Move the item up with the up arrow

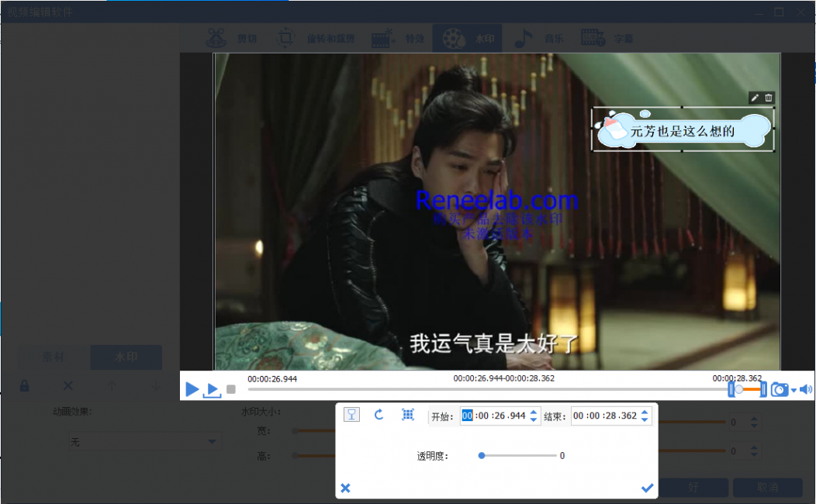(x=112, y=386)
